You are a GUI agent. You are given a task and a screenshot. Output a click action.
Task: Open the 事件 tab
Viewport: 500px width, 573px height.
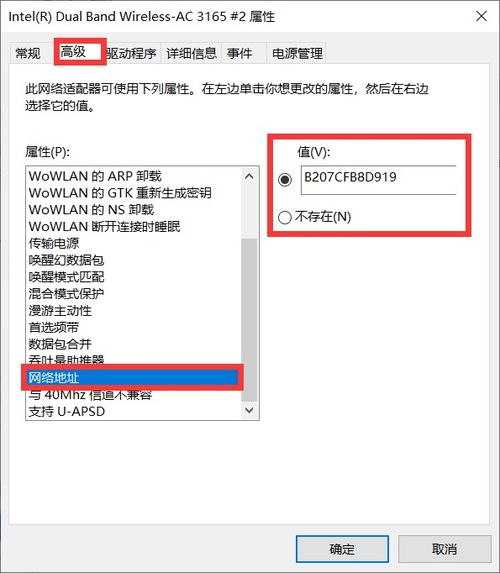click(240, 54)
